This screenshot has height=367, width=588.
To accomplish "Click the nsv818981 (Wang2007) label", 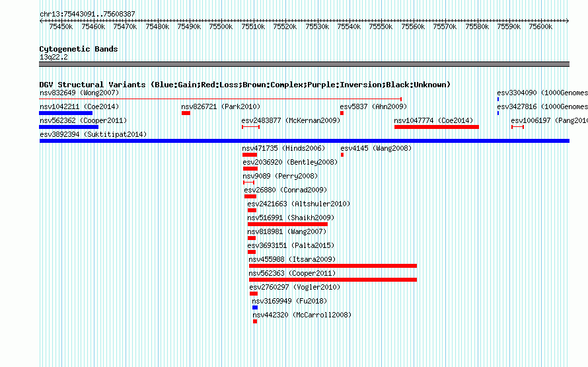I will (x=287, y=231).
